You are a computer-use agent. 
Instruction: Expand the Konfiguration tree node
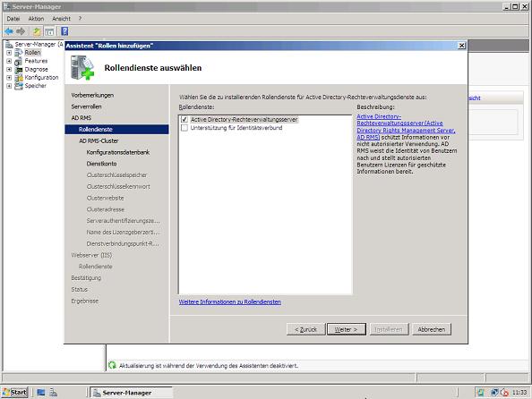click(x=9, y=78)
